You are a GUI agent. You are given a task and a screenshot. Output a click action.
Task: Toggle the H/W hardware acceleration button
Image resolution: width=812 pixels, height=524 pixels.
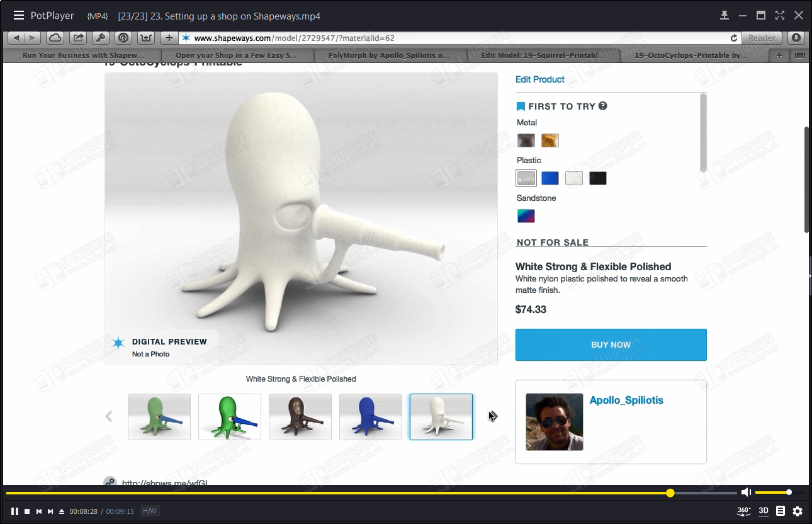click(150, 511)
